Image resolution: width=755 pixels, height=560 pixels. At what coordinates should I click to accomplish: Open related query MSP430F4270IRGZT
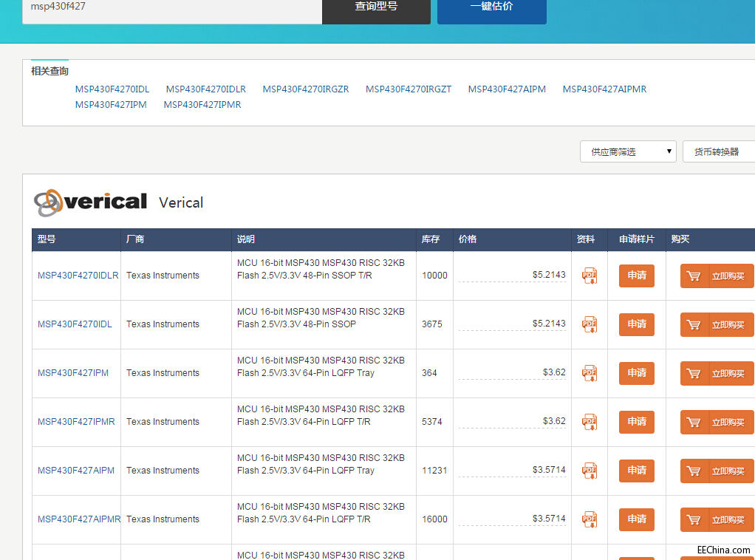[409, 89]
